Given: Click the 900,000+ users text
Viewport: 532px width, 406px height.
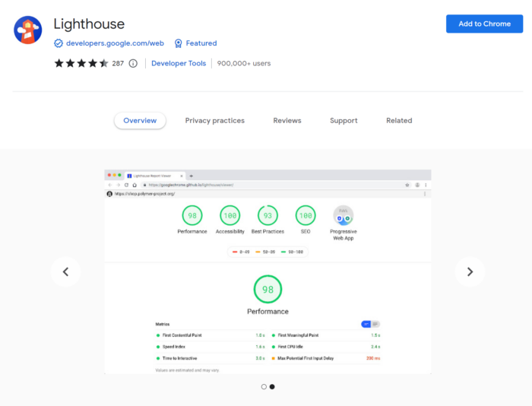Looking at the screenshot, I should [x=244, y=63].
